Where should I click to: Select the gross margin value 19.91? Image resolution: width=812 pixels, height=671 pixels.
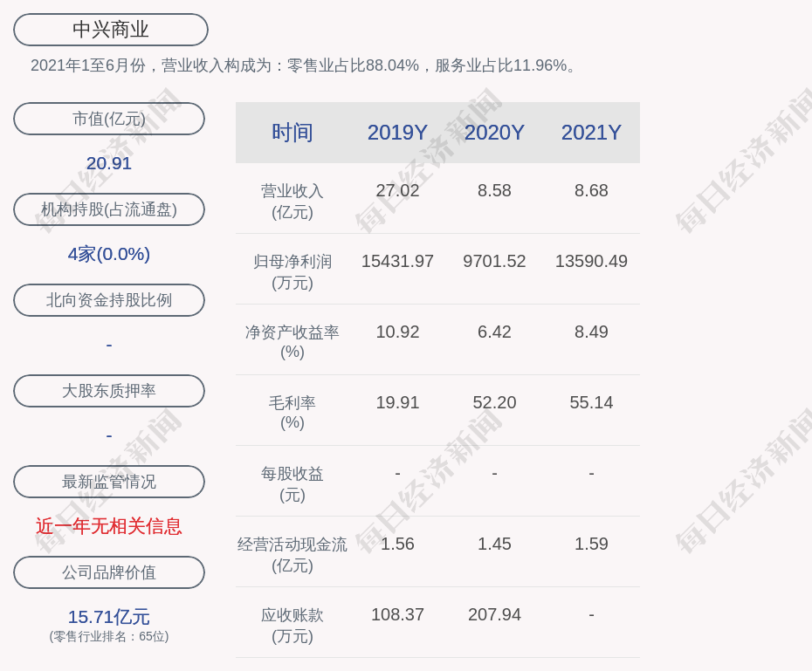tap(397, 402)
